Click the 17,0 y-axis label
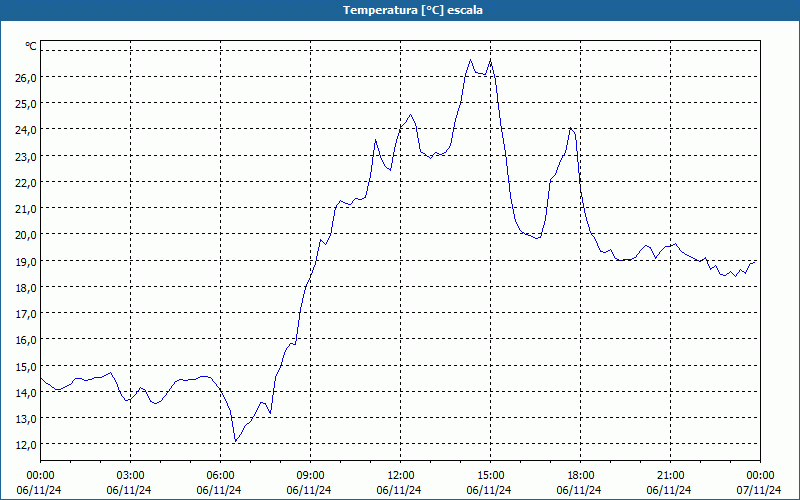The image size is (800, 500). (x=26, y=313)
